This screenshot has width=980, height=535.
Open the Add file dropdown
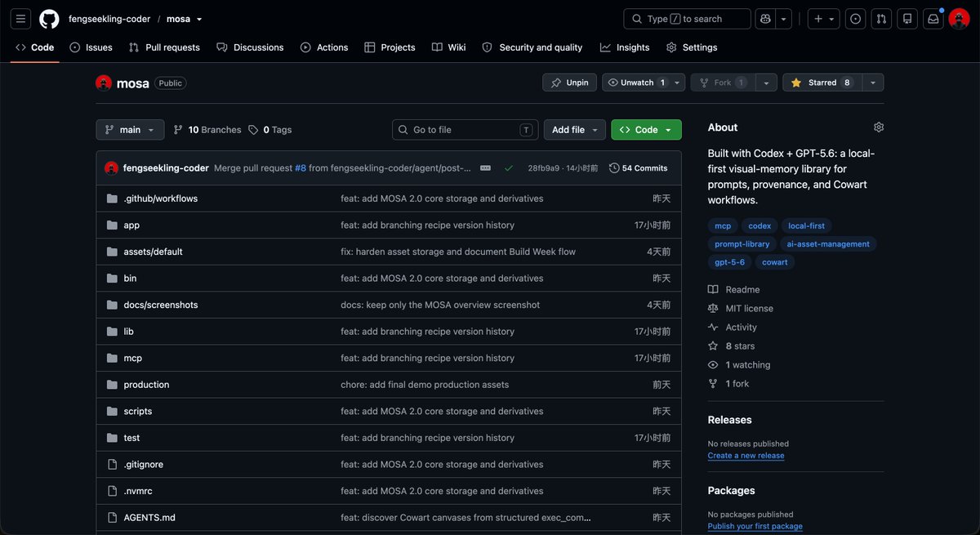(575, 130)
